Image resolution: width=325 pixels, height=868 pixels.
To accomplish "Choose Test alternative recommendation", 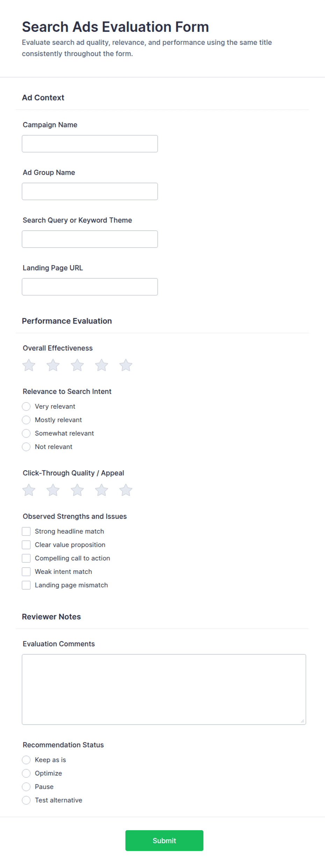I will (x=26, y=800).
